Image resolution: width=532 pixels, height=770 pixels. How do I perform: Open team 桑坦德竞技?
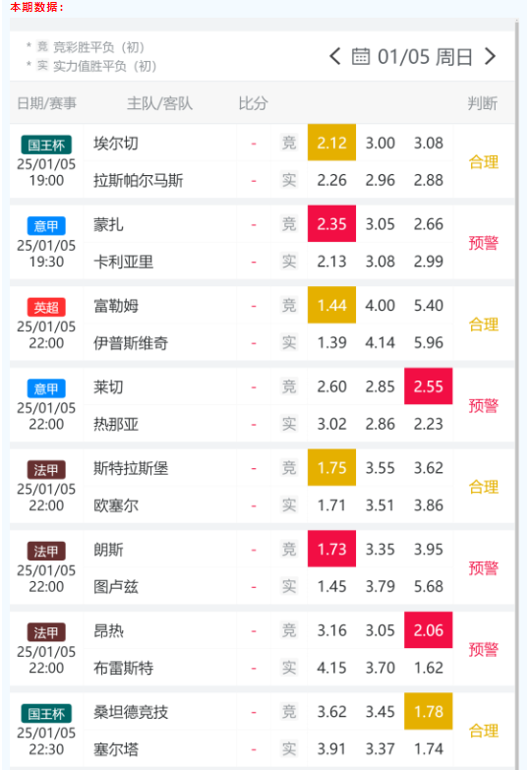tap(131, 712)
